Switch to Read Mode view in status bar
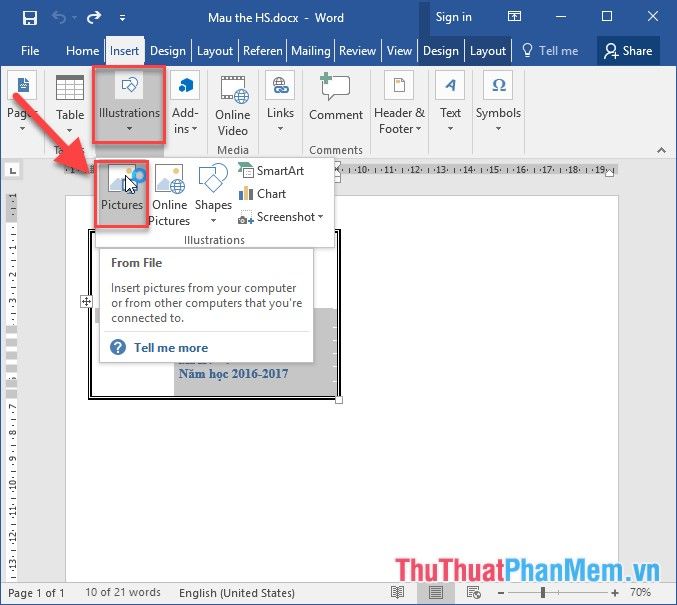677x605 pixels. [398, 593]
